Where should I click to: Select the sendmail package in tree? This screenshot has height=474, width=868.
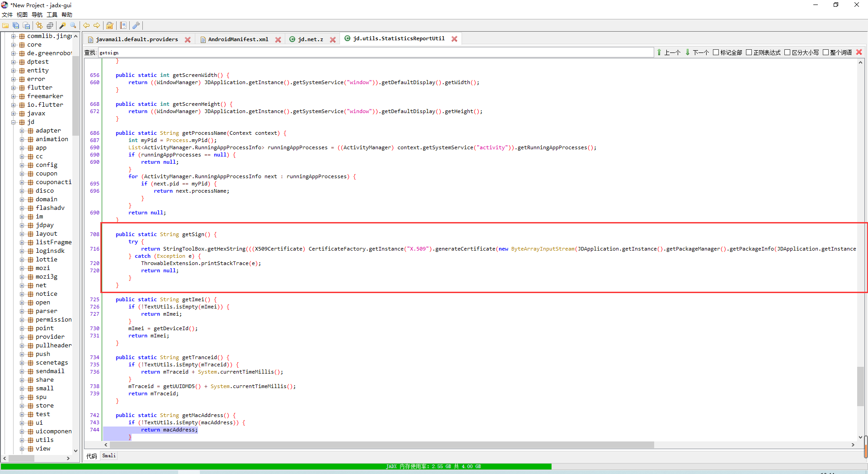[x=50, y=371]
